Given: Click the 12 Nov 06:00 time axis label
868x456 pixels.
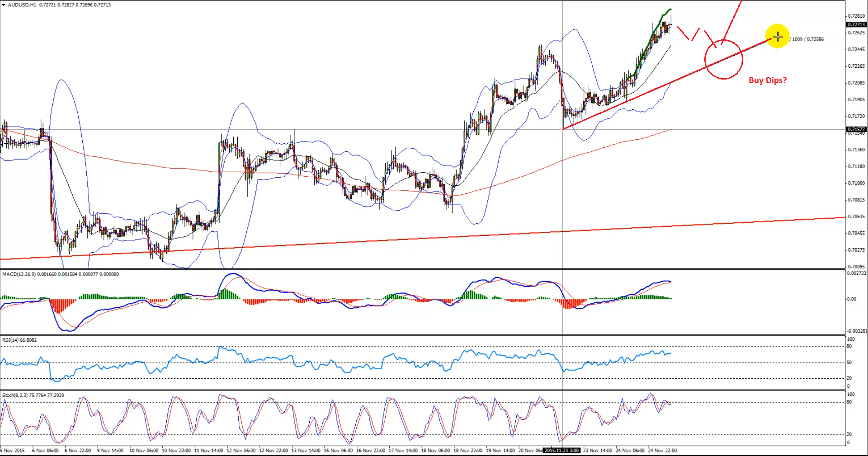Looking at the screenshot, I should pos(241,451).
